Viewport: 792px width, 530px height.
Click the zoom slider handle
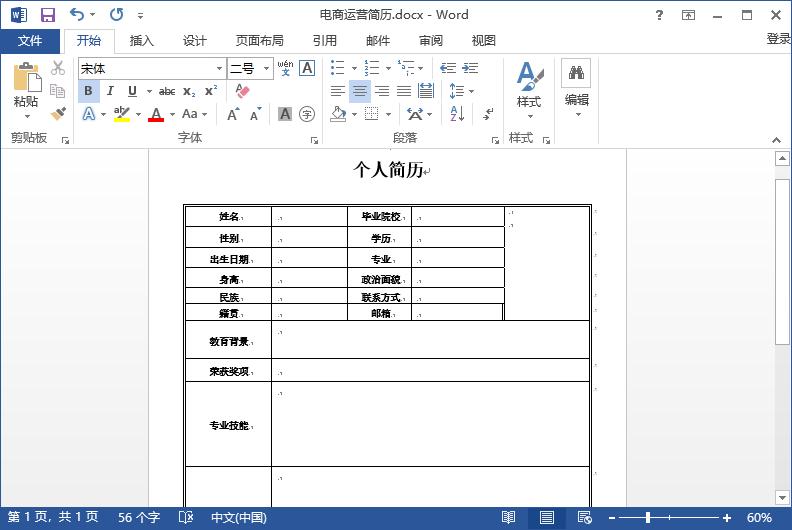(x=648, y=517)
